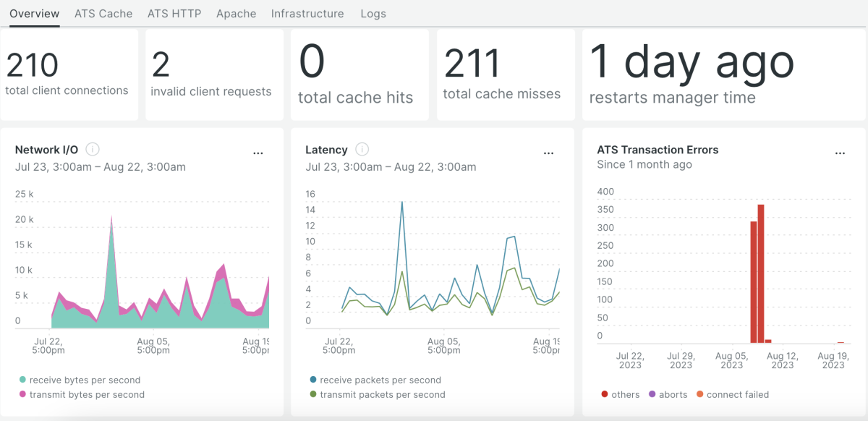Click the Latency info icon
This screenshot has width=868, height=421.
click(x=362, y=150)
